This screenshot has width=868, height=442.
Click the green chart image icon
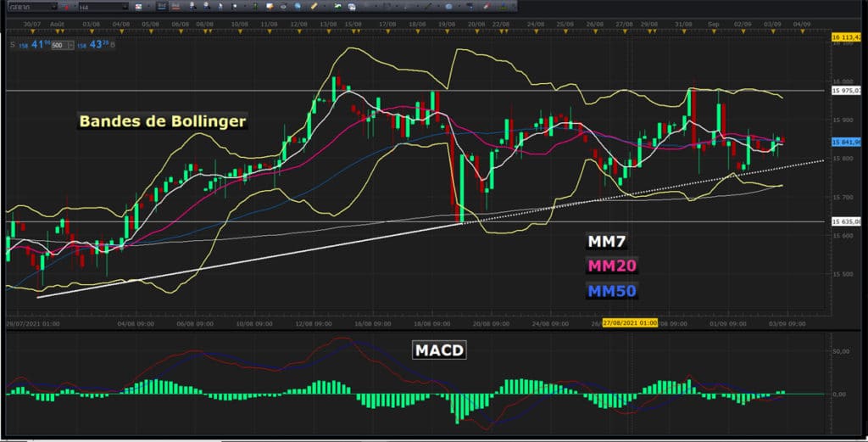[x=338, y=7]
